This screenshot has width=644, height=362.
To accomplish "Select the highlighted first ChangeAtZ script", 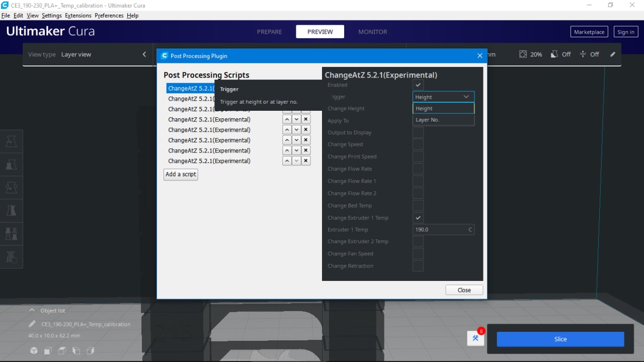I will tap(191, 88).
